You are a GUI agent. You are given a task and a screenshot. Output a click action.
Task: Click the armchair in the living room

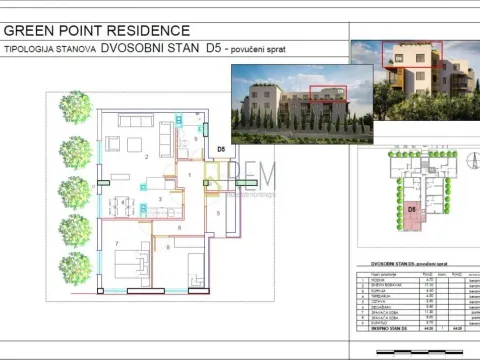tap(112, 144)
